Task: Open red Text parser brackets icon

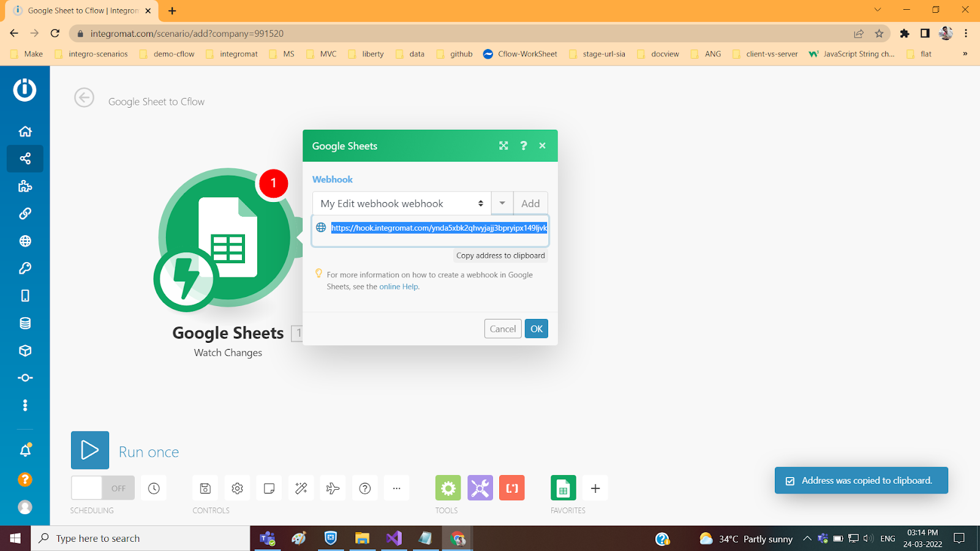Action: [512, 488]
